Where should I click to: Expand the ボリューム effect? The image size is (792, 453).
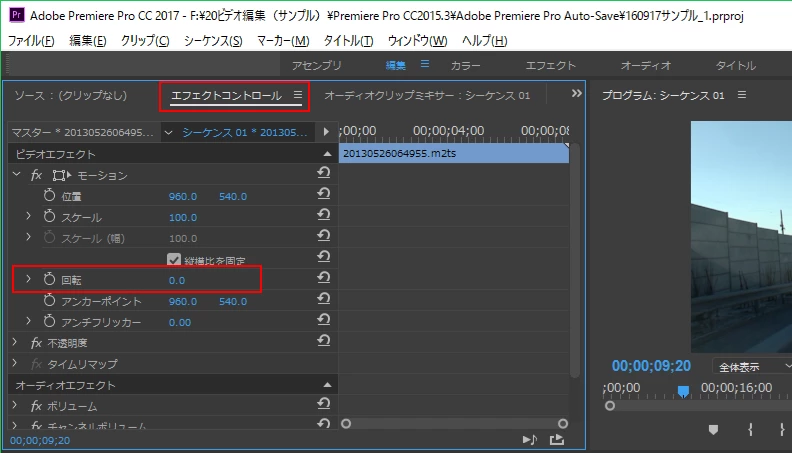click(x=15, y=405)
